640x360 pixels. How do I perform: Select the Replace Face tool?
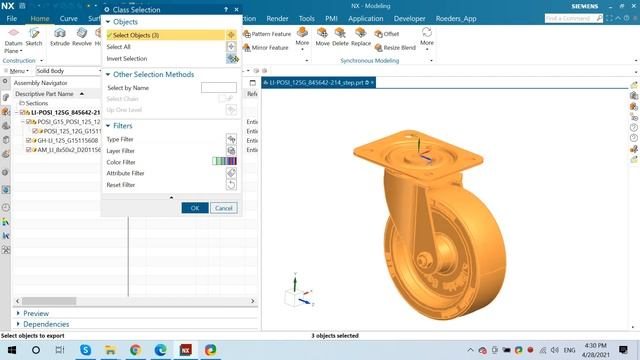(361, 37)
